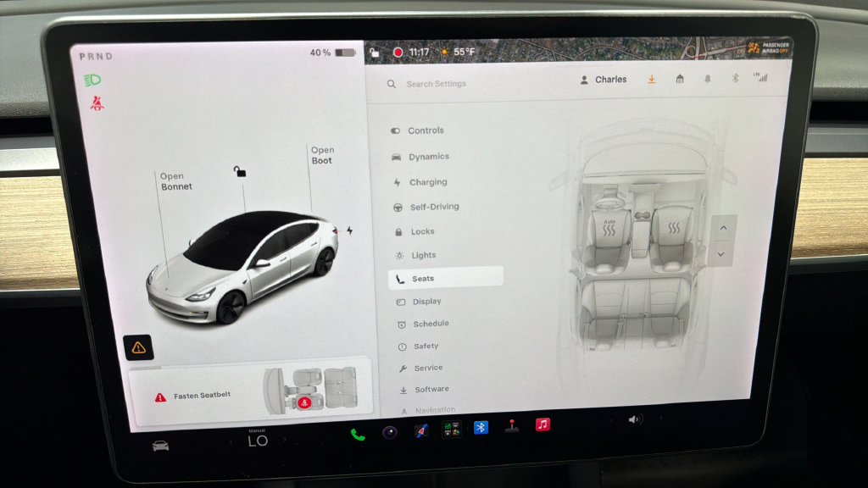
Task: Tap the Fasten Seatbelt alert card
Action: 251,392
